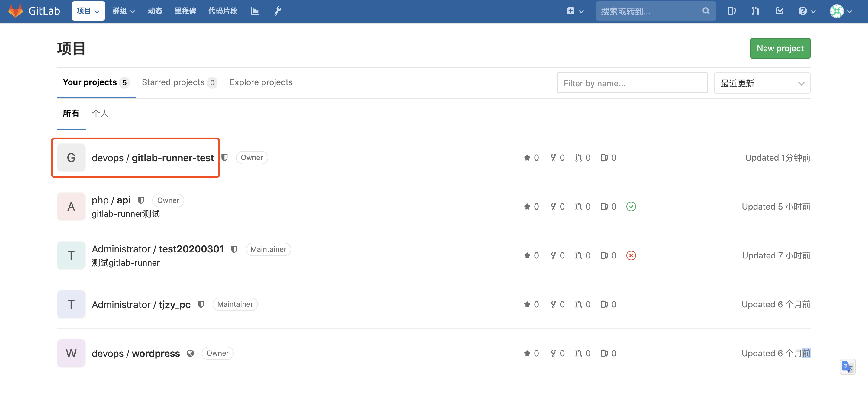Open the create new (+) dropdown

pos(574,11)
